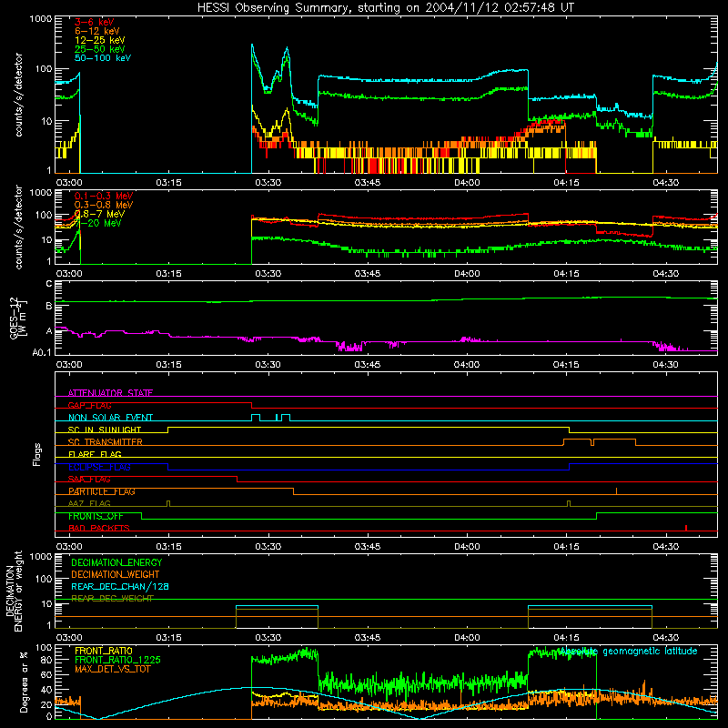This screenshot has width=728, height=728.
Task: Click the 03:30 tick in top panel
Action: tap(268, 183)
